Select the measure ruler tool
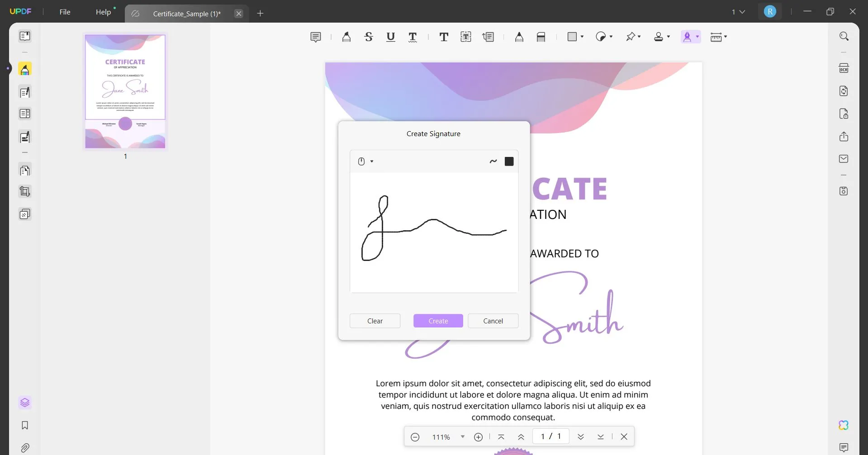Image resolution: width=868 pixels, height=455 pixels. click(x=716, y=37)
